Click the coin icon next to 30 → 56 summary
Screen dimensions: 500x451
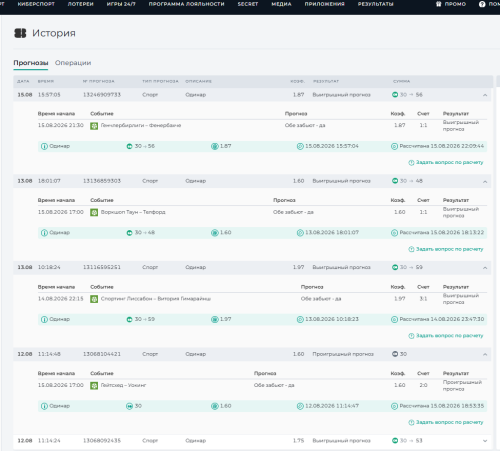click(x=395, y=95)
